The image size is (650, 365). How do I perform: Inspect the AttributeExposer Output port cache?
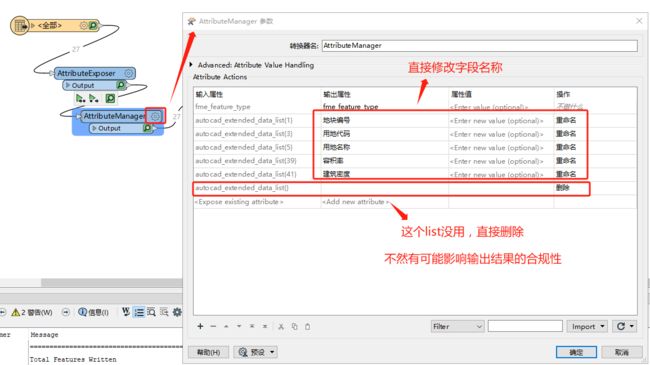pyautogui.click(x=121, y=85)
